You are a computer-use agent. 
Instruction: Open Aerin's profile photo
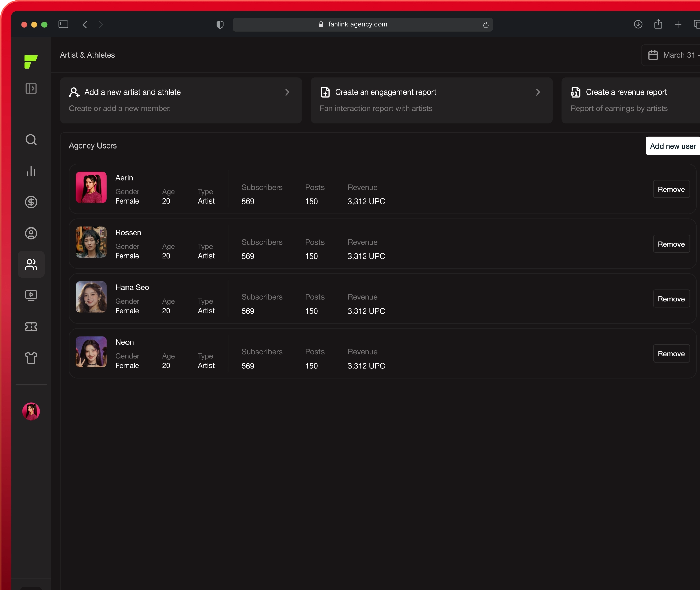91,187
